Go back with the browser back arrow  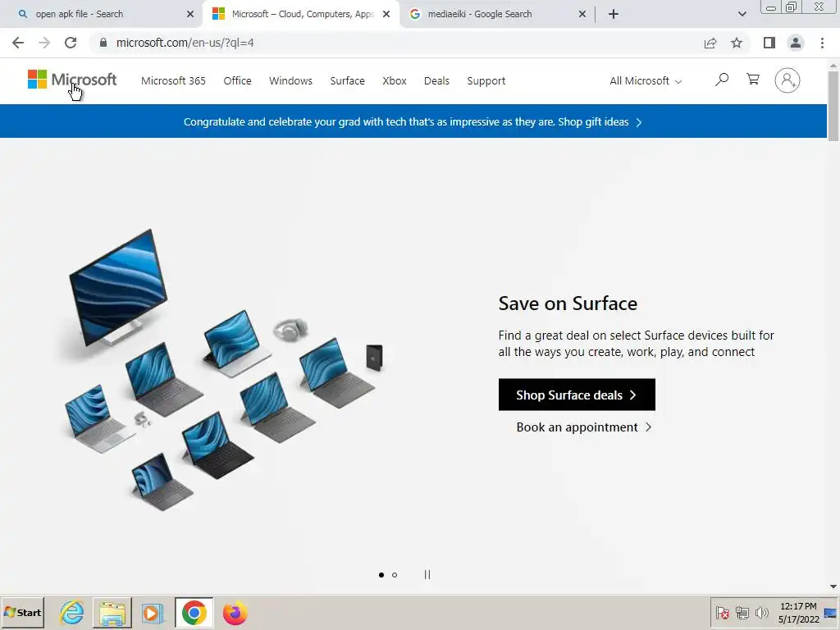coord(18,43)
